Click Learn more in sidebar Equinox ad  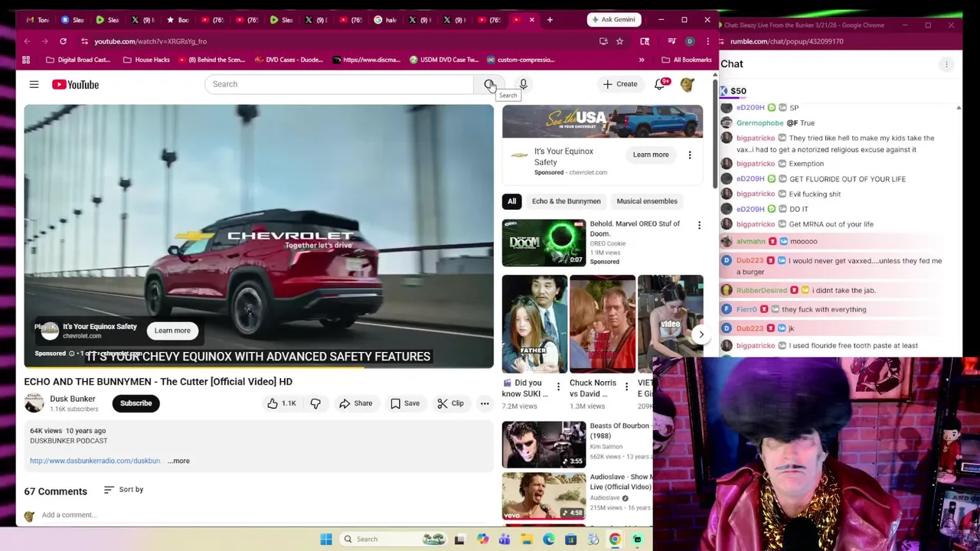651,155
